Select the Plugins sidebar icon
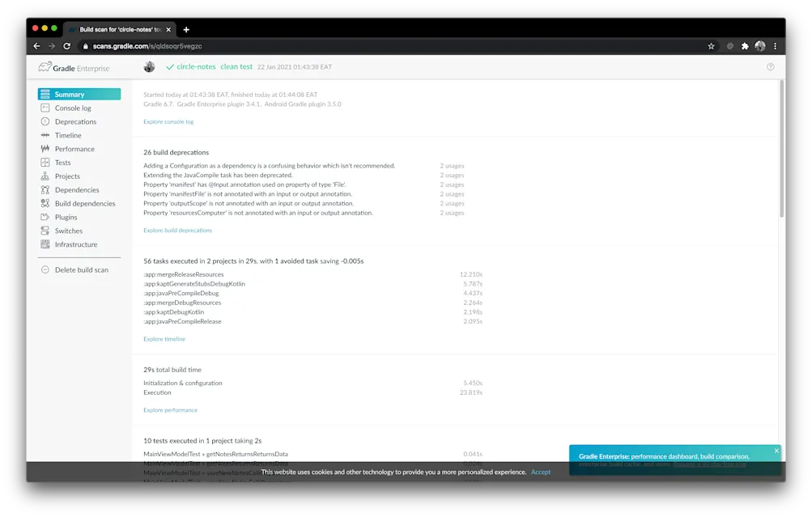Viewport: 812px width, 517px height. click(45, 217)
